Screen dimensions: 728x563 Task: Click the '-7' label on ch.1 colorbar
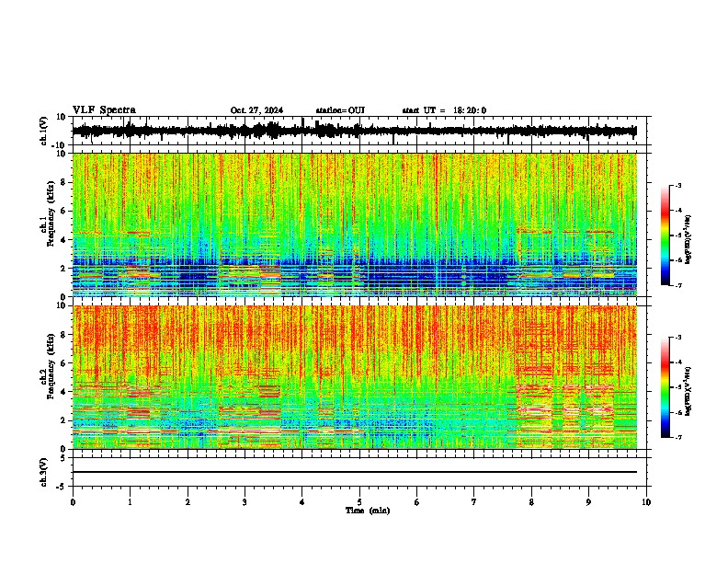point(677,285)
